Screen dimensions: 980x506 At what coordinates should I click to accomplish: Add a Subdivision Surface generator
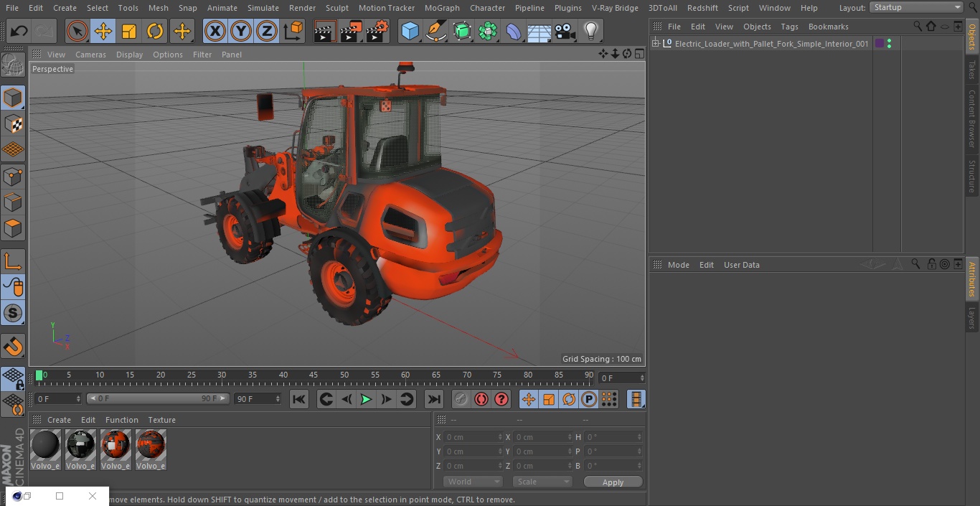pos(462,31)
